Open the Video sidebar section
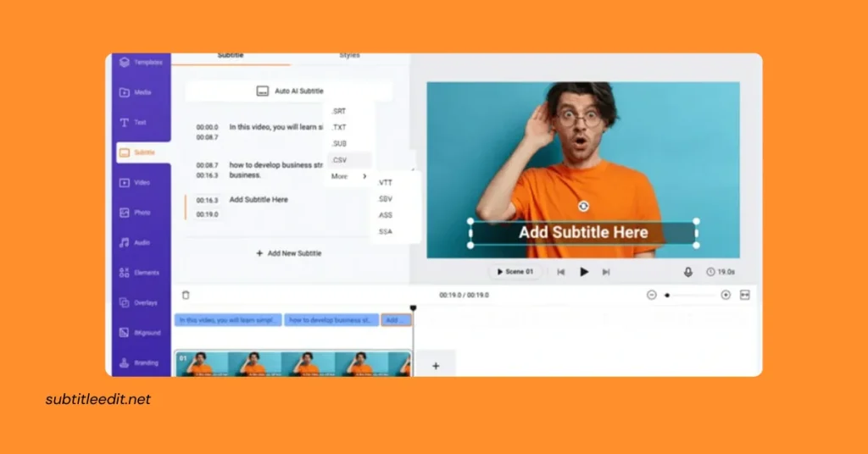 pyautogui.click(x=135, y=182)
